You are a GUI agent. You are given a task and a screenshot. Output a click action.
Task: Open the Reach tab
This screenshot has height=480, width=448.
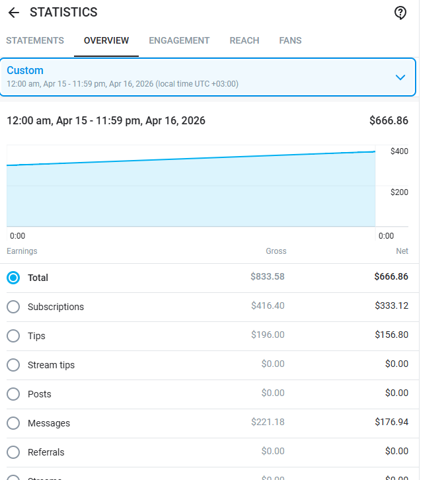tap(244, 41)
